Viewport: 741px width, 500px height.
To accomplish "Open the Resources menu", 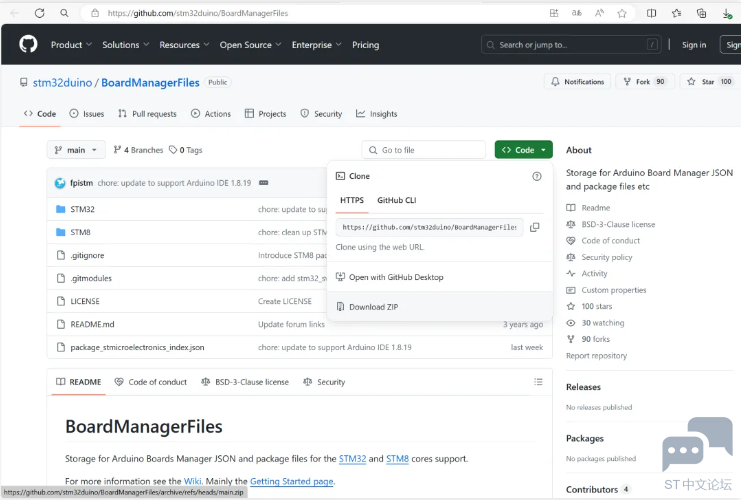I will (184, 45).
